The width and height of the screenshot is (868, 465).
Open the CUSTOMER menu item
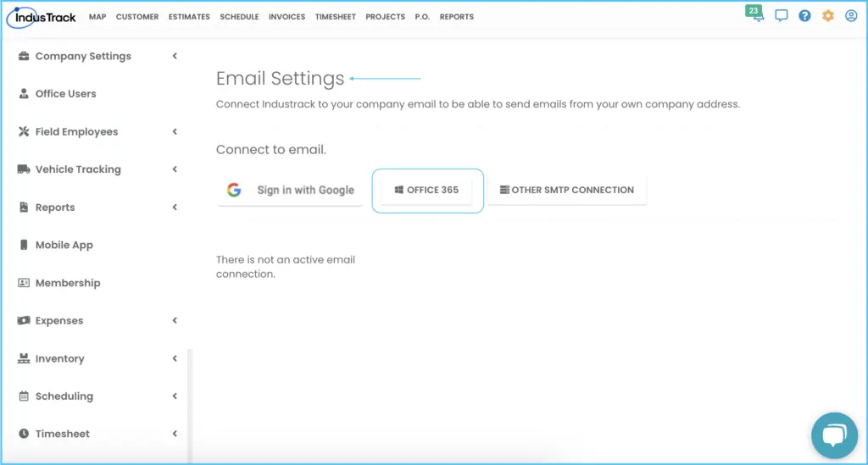pos(137,17)
